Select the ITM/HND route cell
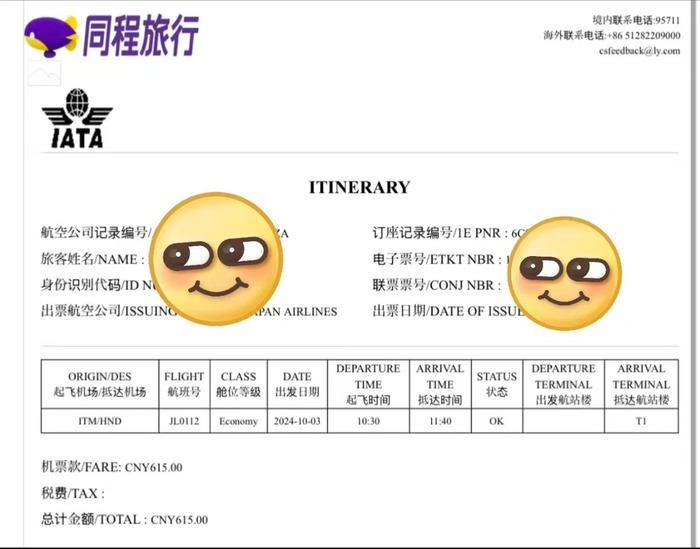Screen dimensions: 700x549 (100, 421)
